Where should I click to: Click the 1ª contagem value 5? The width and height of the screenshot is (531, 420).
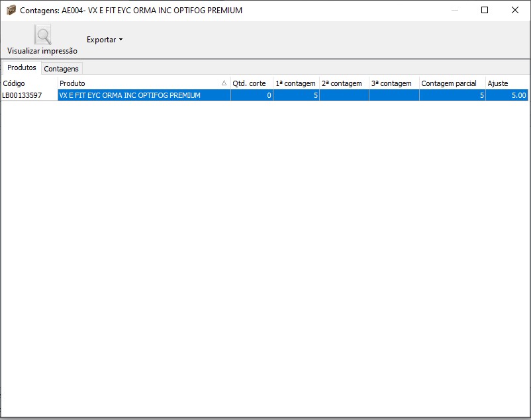click(x=296, y=95)
